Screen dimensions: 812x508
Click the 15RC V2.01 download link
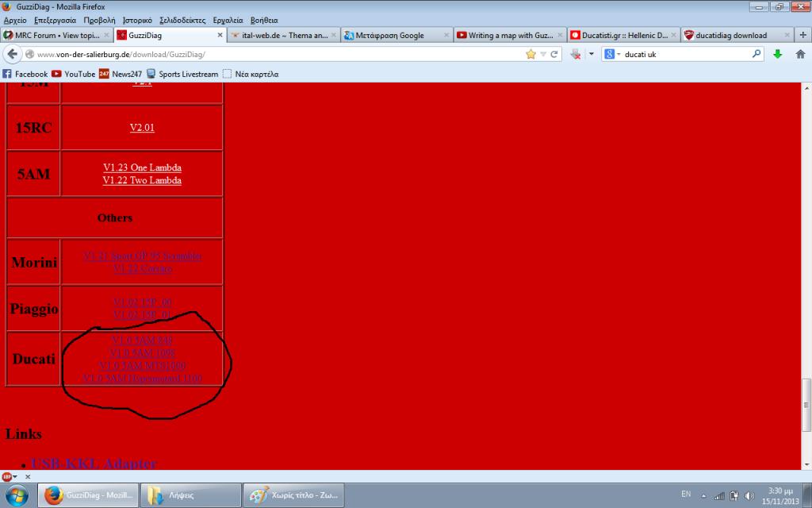tap(142, 127)
